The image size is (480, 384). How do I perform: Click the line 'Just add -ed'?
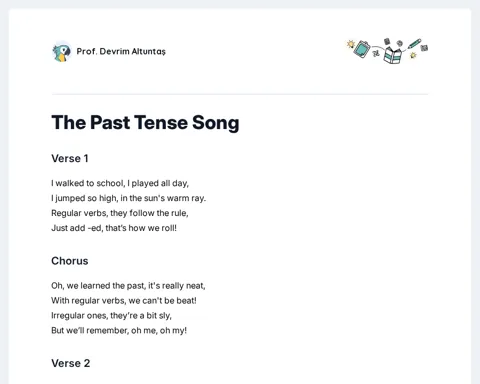pos(114,228)
